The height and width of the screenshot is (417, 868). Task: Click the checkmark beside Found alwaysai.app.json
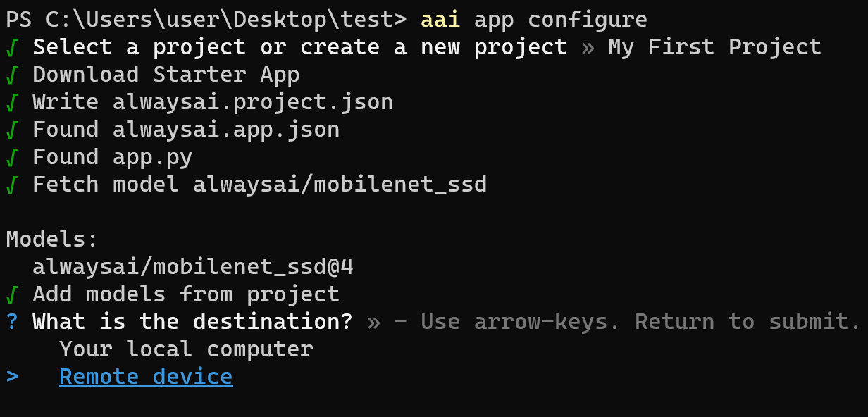(12, 130)
